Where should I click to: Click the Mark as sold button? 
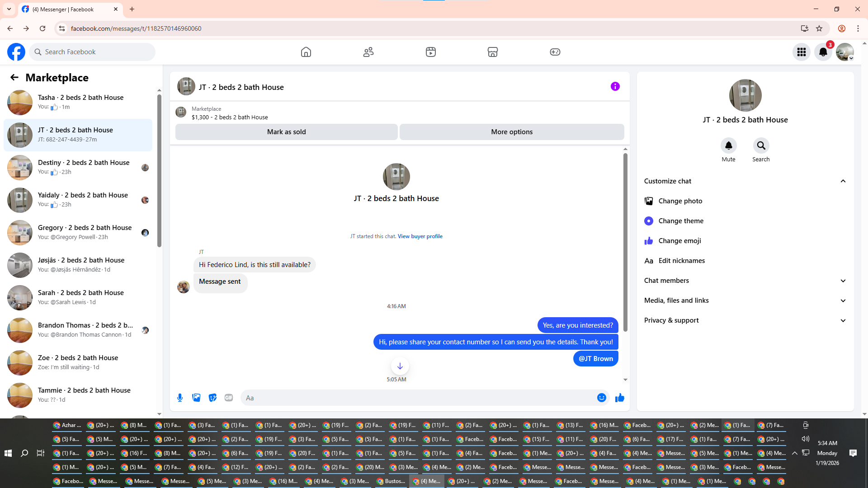pos(286,132)
